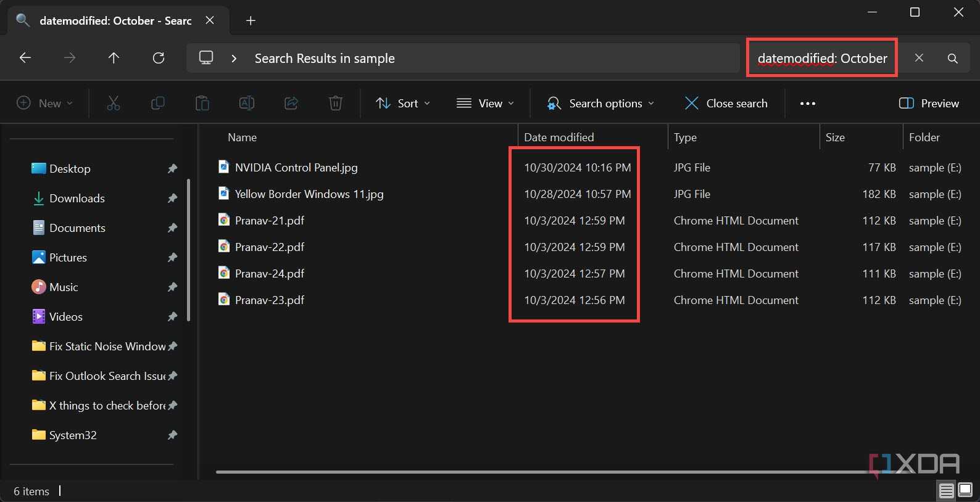
Task: Open Documents in the sidebar
Action: pos(77,228)
